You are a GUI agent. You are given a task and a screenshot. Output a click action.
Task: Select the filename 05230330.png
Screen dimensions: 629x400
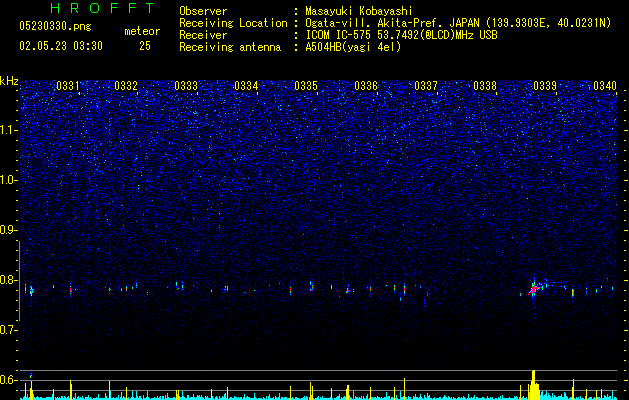[x=55, y=27]
